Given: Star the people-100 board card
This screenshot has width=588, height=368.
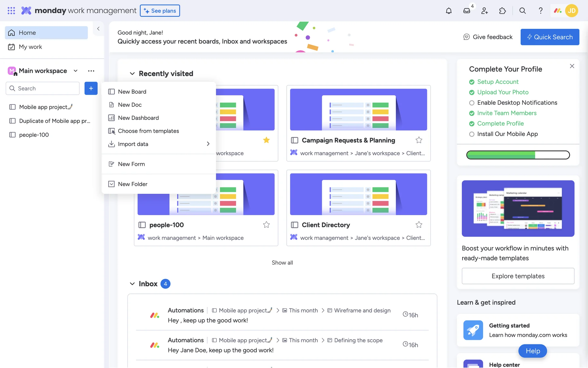Looking at the screenshot, I should (266, 225).
